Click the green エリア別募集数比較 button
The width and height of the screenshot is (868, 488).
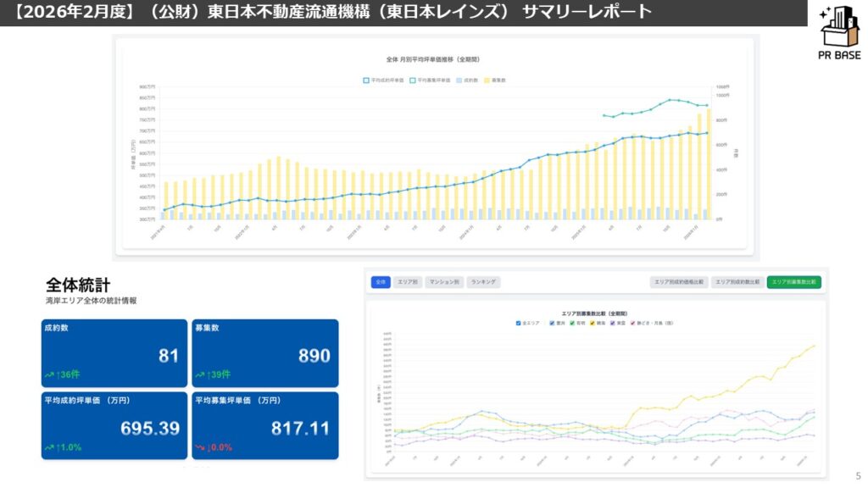(x=793, y=282)
